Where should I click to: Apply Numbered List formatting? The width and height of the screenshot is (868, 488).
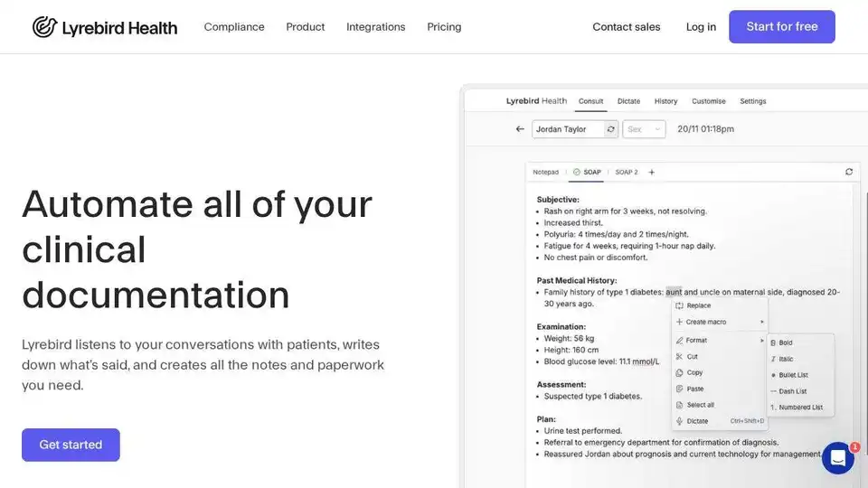pyautogui.click(x=800, y=407)
